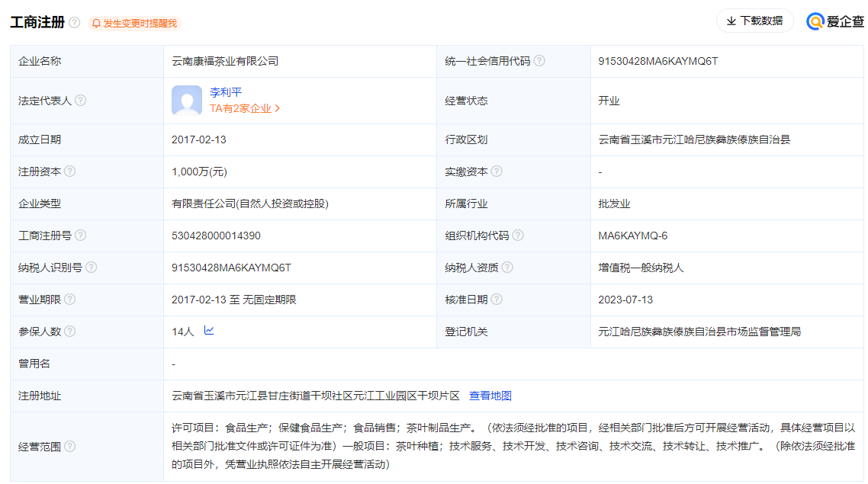This screenshot has height=484, width=868.
Task: Open the 参保人数 trend chart icon
Action: (x=209, y=332)
